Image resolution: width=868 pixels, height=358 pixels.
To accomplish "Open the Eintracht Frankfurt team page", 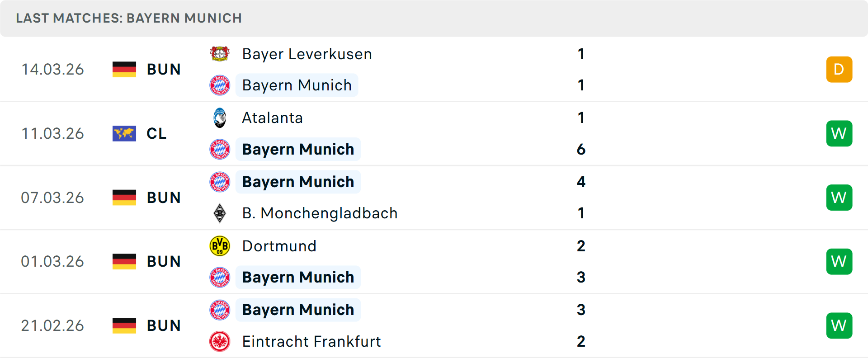I will pyautogui.click(x=311, y=341).
